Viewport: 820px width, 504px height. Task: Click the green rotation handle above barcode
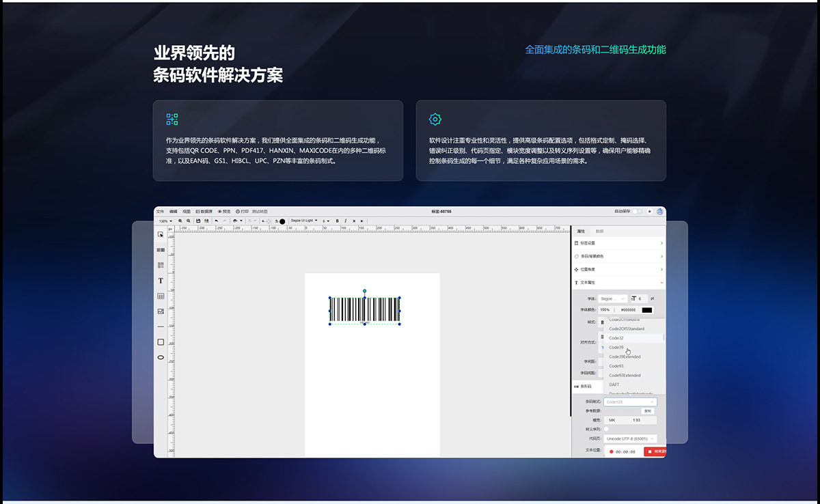coord(364,291)
